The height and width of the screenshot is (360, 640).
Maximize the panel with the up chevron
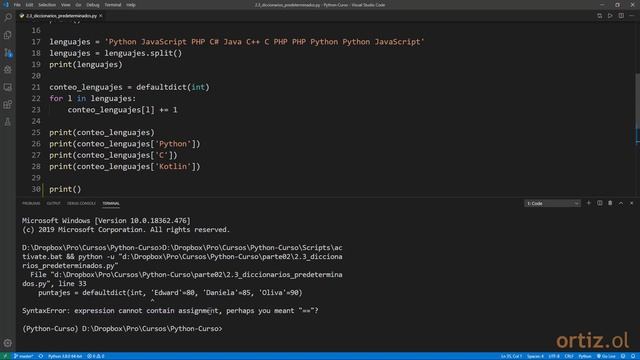(621, 203)
